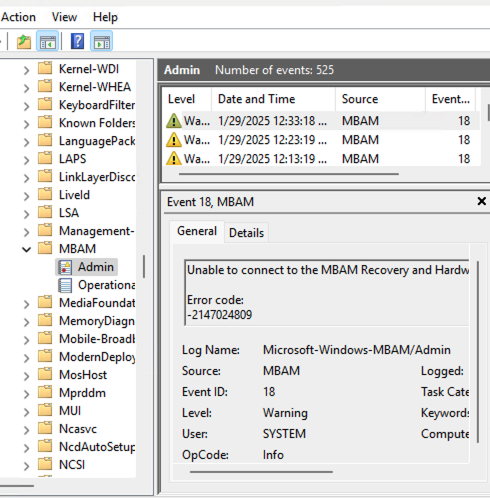The image size is (490, 498).
Task: Click the console tree horizontal scrollbar
Action: point(17,486)
